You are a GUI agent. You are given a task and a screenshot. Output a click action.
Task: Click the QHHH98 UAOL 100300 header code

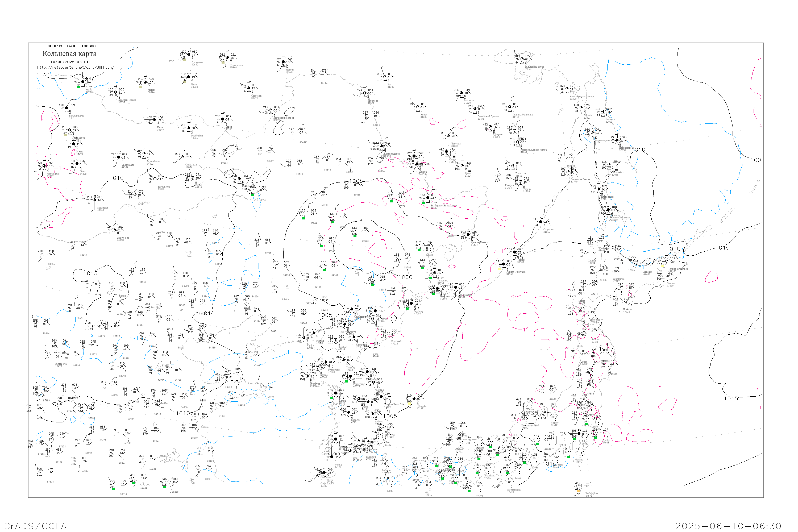pos(72,46)
